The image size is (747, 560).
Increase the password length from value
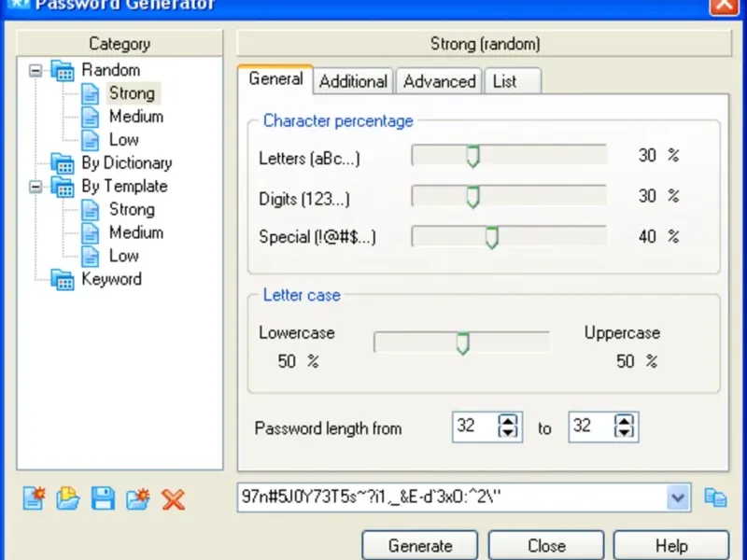pos(507,421)
